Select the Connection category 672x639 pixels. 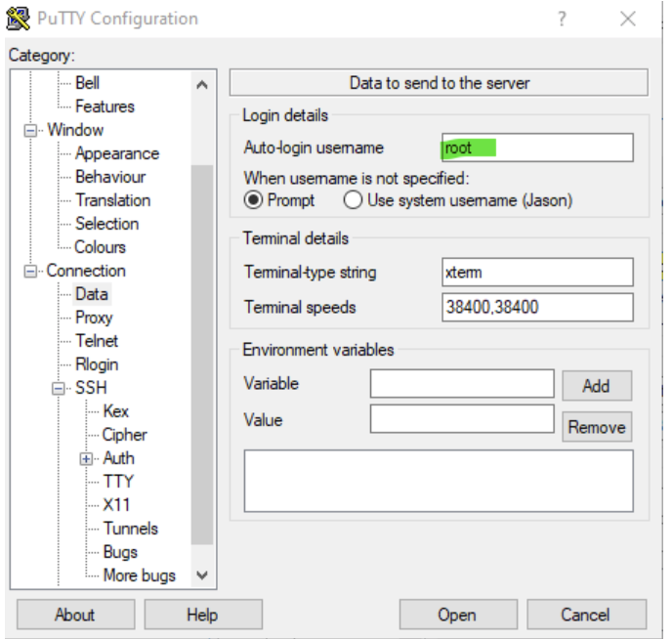click(x=86, y=271)
